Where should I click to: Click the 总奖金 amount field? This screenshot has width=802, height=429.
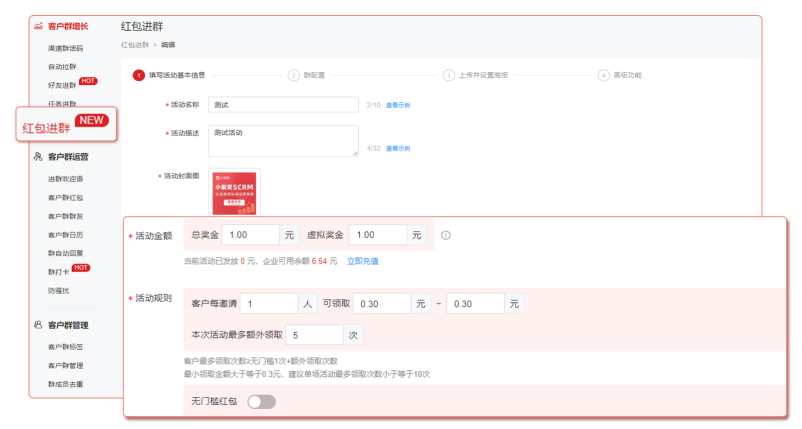(250, 235)
